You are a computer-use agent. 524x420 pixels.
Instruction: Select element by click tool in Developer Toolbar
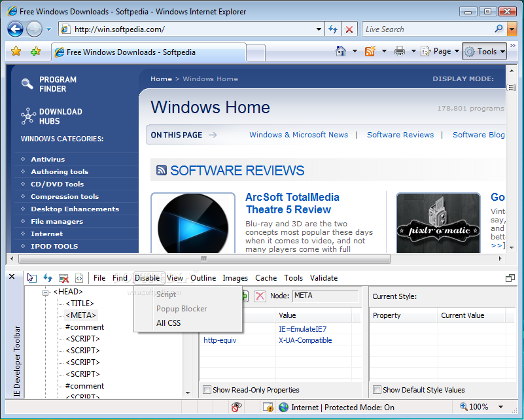pos(32,277)
